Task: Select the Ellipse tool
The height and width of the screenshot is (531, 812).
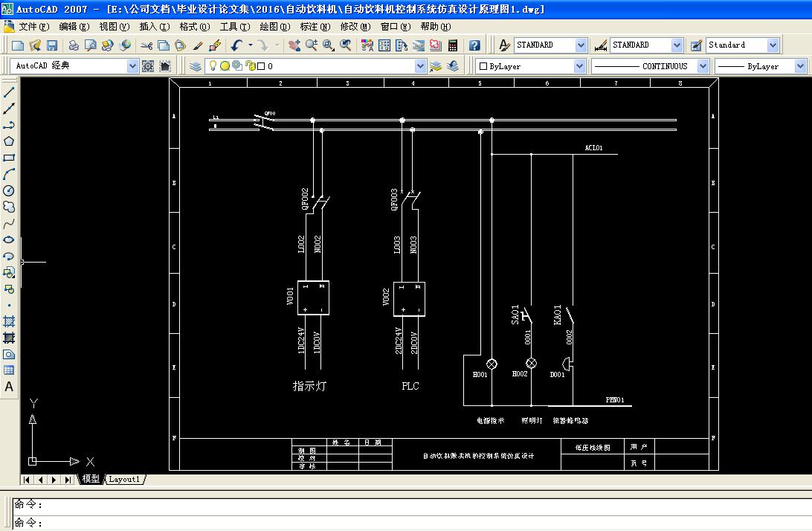Action: [x=9, y=240]
